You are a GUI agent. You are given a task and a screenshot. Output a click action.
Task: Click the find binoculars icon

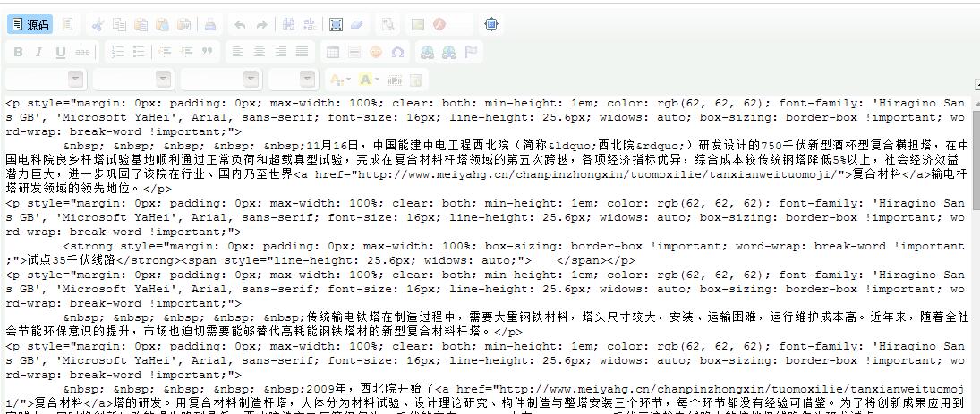[x=287, y=25]
